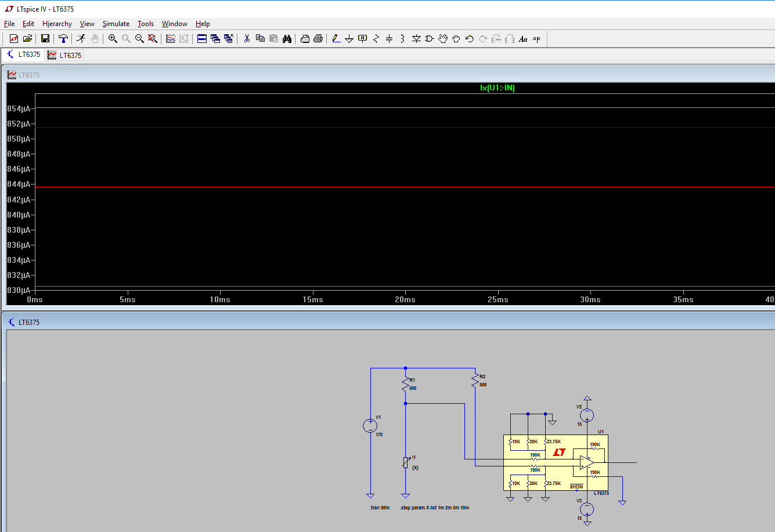Switch to the LT6375 schematic tab

24,55
